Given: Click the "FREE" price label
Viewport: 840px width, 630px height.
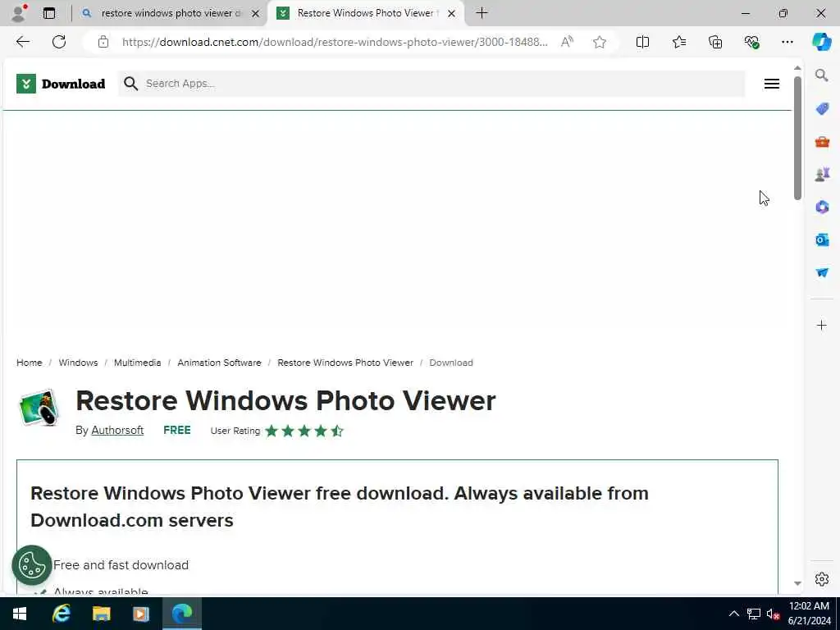Looking at the screenshot, I should click(x=177, y=430).
